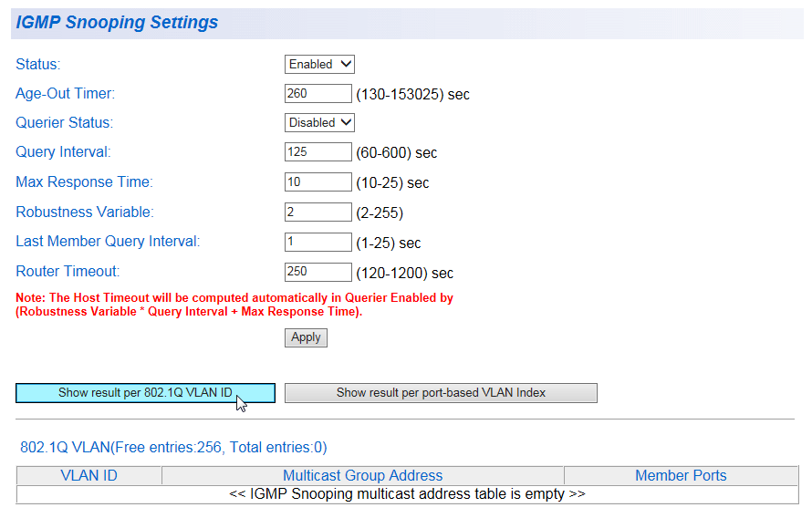Show result per port-based VLAN Index
Image resolution: width=812 pixels, height=518 pixels.
[441, 393]
